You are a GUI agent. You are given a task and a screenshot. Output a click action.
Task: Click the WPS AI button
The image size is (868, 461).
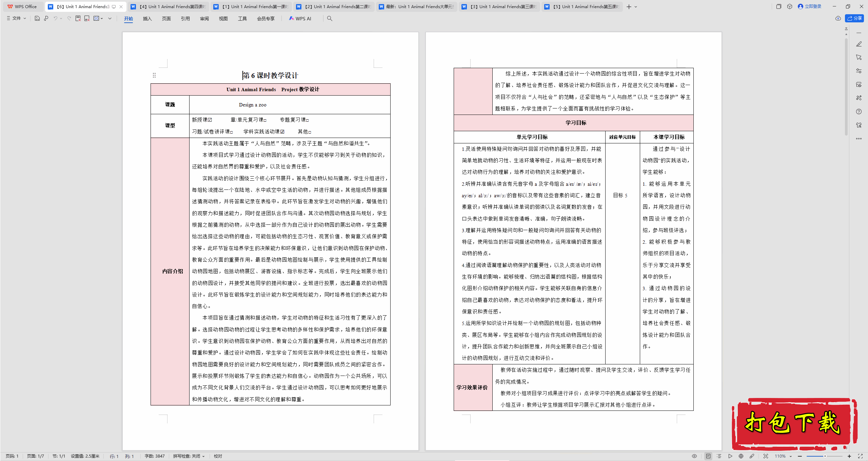pyautogui.click(x=300, y=18)
